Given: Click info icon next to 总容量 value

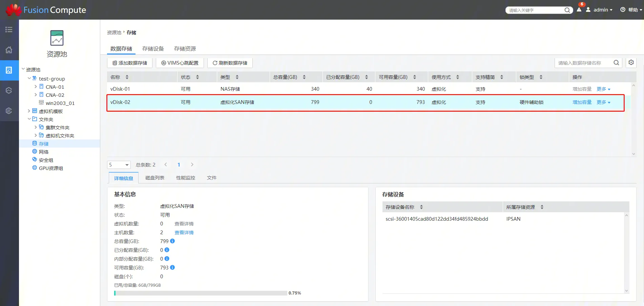Looking at the screenshot, I should 172,241.
